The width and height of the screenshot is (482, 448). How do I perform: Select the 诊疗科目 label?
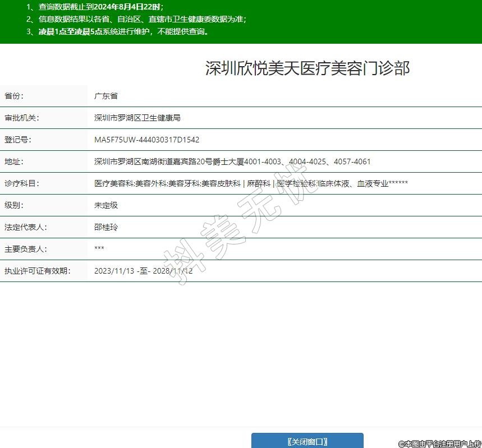pos(22,183)
